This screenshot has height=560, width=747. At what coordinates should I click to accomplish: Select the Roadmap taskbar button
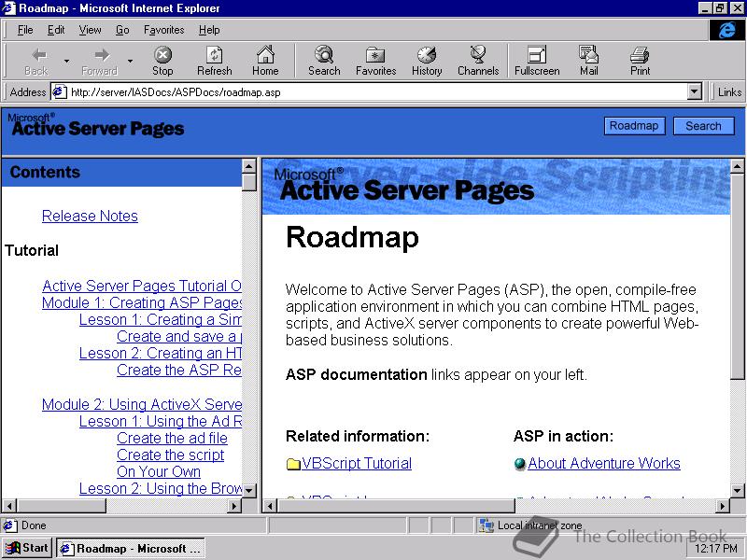point(131,548)
